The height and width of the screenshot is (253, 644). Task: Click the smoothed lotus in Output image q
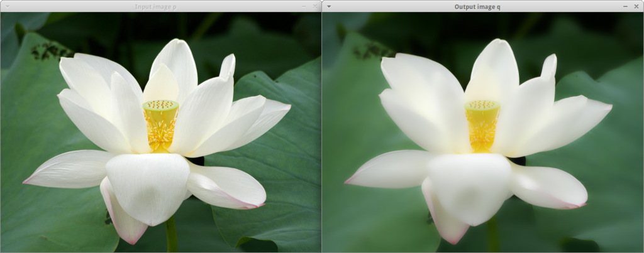click(x=482, y=132)
